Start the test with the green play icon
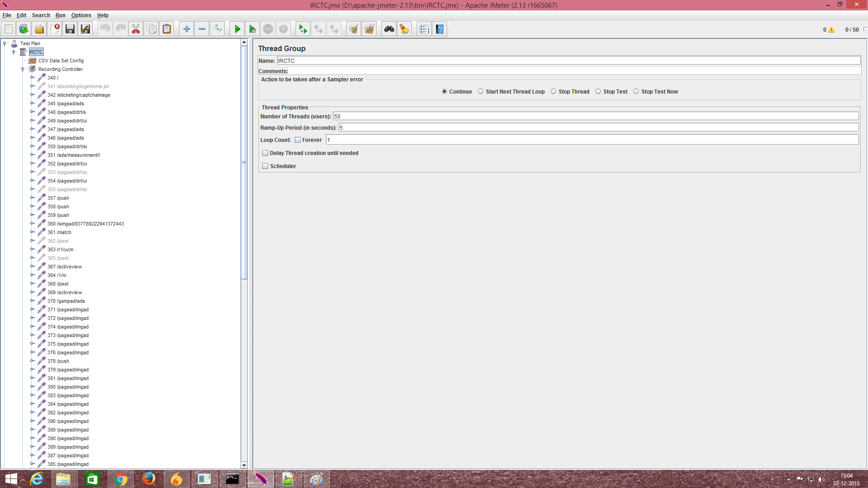The height and width of the screenshot is (488, 868). click(237, 28)
